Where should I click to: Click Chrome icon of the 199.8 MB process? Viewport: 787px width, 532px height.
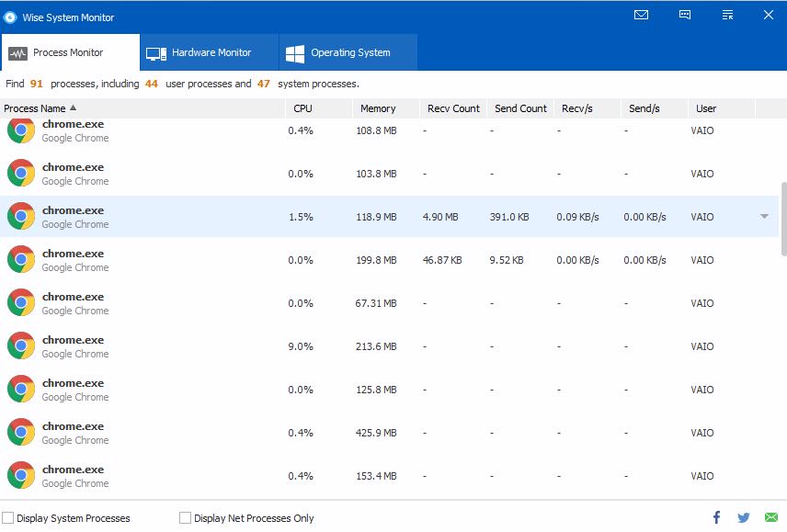click(x=21, y=259)
